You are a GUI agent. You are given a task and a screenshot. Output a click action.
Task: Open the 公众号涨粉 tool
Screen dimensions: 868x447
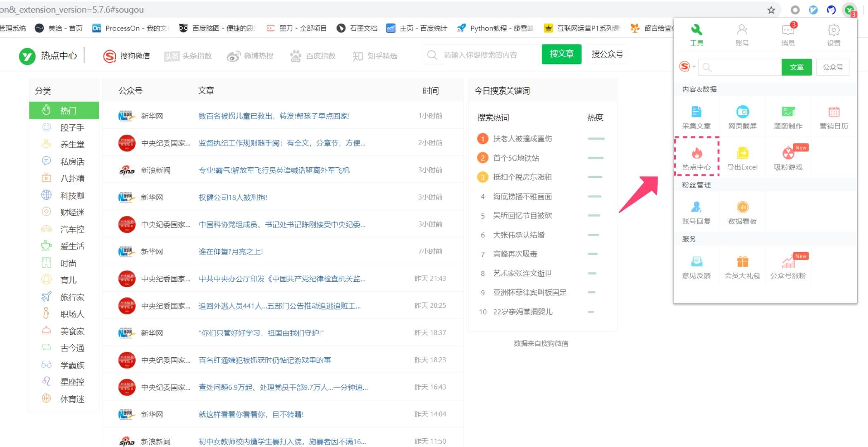point(788,267)
